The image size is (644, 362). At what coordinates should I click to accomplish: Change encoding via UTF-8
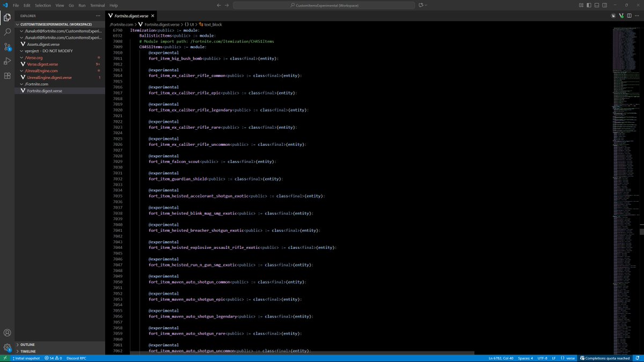[x=542, y=358]
